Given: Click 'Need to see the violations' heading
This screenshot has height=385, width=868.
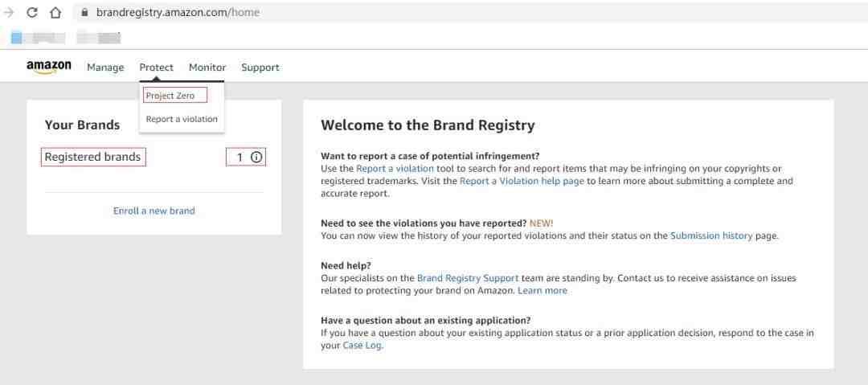Looking at the screenshot, I should point(424,223).
